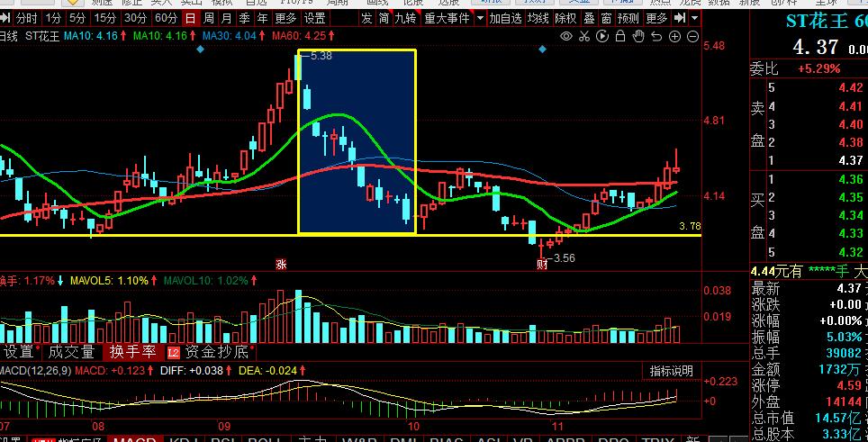Select the 30分 period
Screen dimensions: 868x442
click(135, 18)
